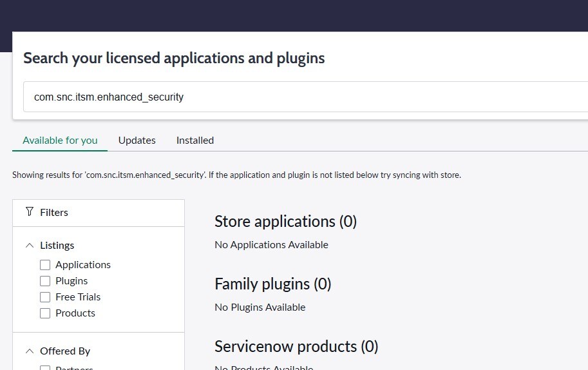This screenshot has height=370, width=588.
Task: Click the Filters funnel icon
Action: tap(30, 211)
